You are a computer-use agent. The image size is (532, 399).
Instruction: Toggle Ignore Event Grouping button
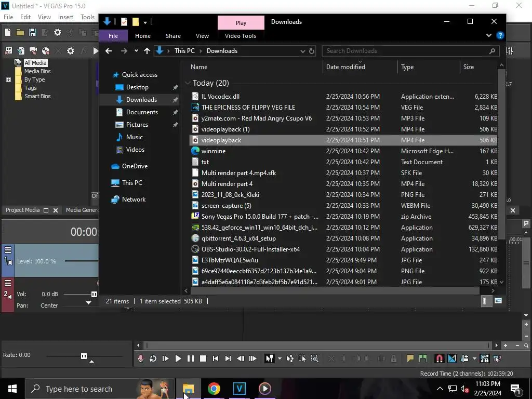tap(497, 358)
